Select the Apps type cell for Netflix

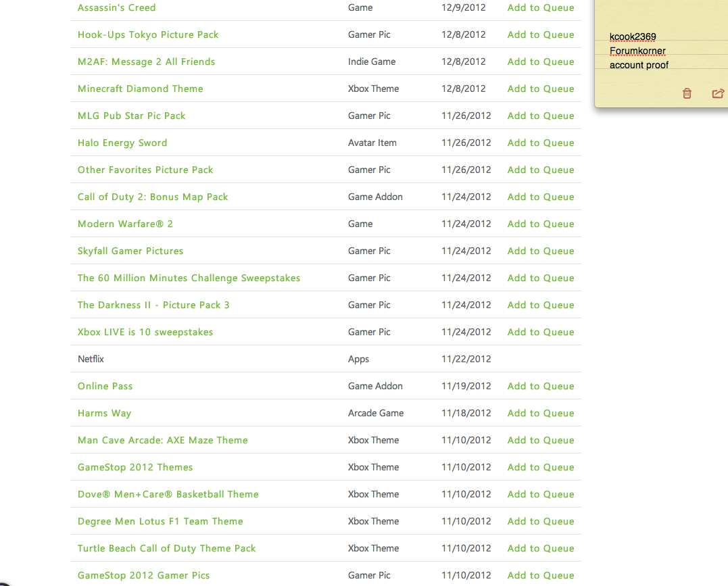click(358, 360)
